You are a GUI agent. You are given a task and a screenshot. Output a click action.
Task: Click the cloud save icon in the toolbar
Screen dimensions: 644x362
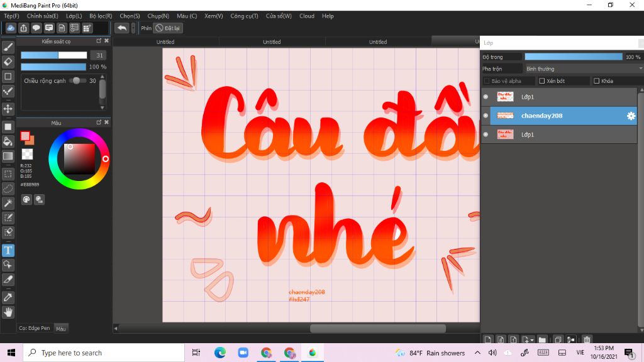click(x=11, y=28)
